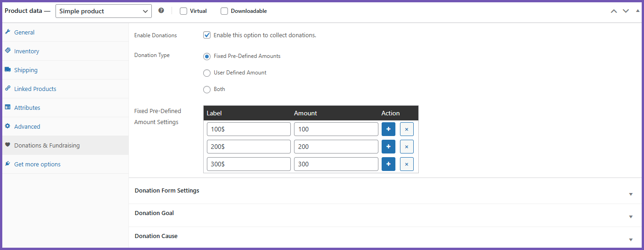Add a row after the 300$ entry
644x250 pixels.
[388, 164]
